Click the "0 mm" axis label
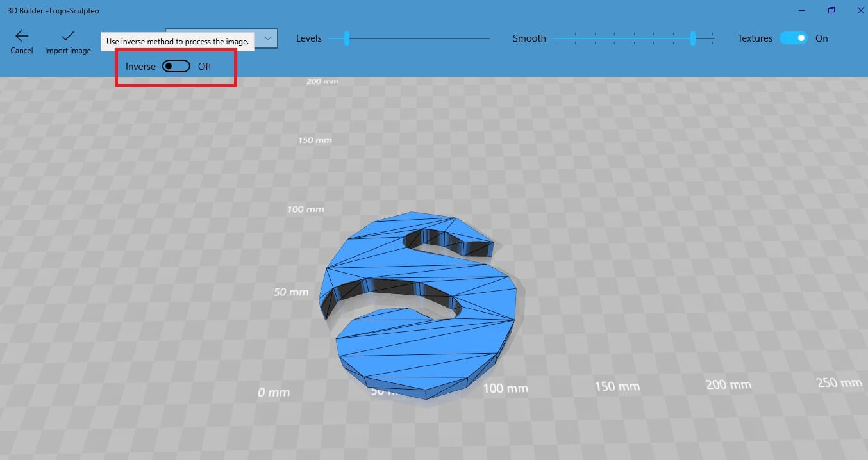The image size is (868, 460). tap(274, 392)
